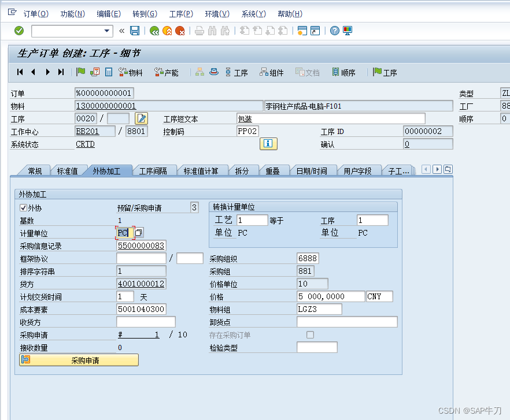Viewport: 510px width, 420px height.
Task: Click the CRTD system status link
Action: coord(85,144)
